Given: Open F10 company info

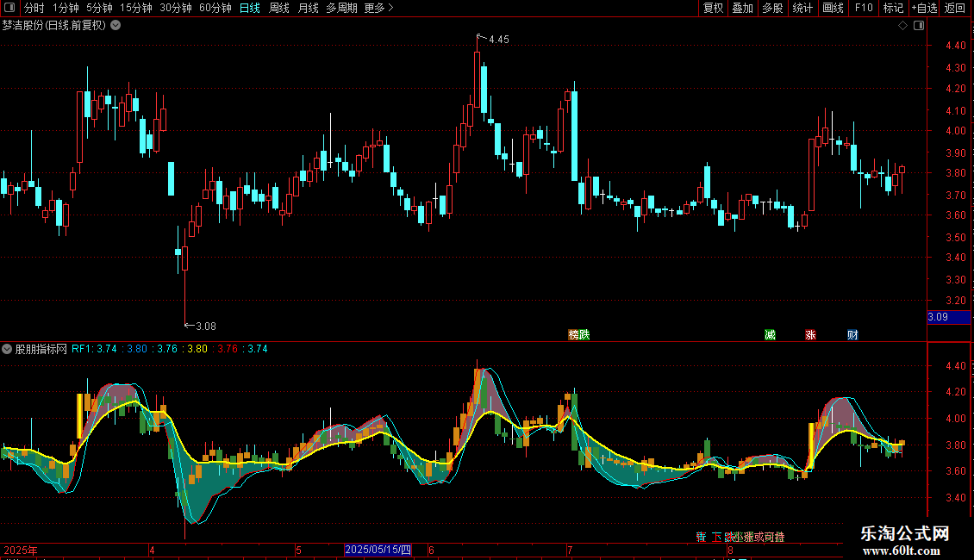Looking at the screenshot, I should click(x=864, y=8).
